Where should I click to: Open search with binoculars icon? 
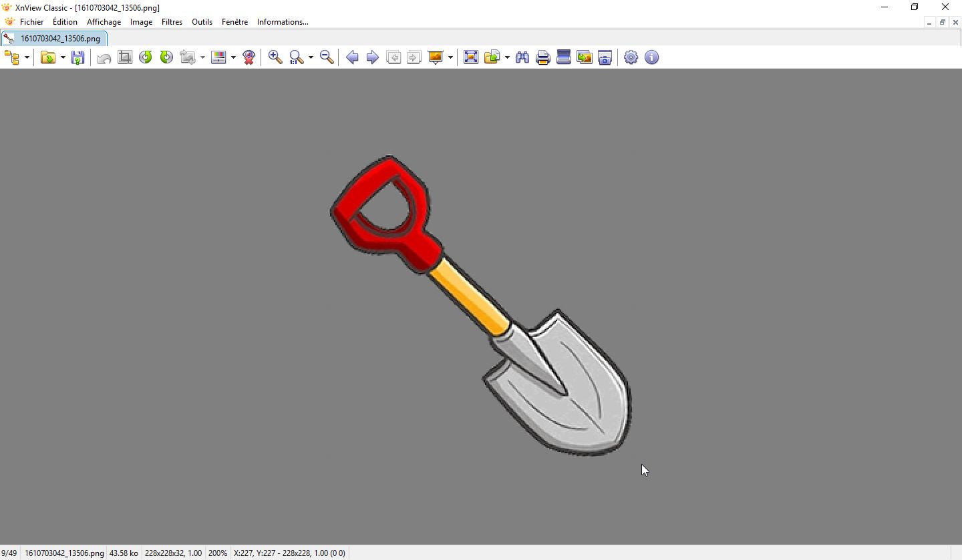[x=522, y=57]
